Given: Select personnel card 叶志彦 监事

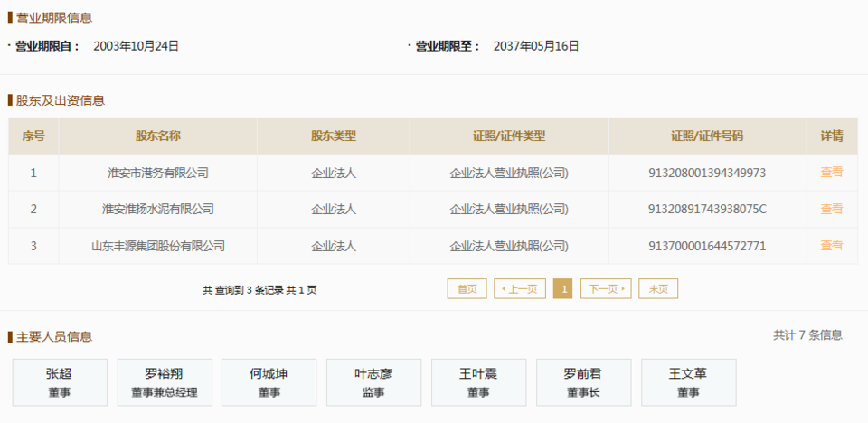Looking at the screenshot, I should click(x=373, y=382).
